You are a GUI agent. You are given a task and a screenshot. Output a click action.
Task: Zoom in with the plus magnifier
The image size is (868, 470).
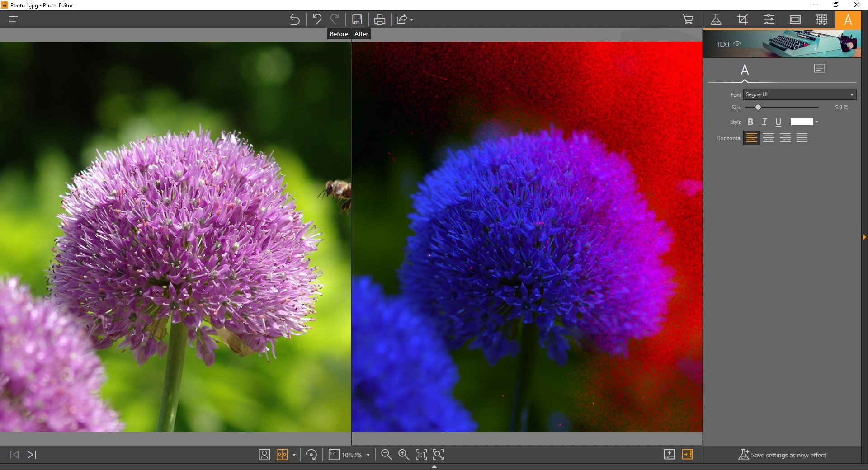tap(404, 455)
